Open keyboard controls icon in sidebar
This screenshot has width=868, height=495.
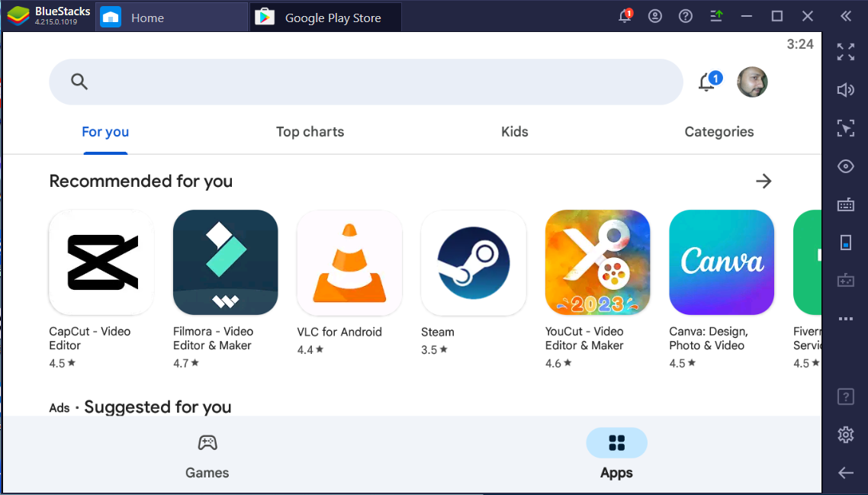[x=846, y=204]
